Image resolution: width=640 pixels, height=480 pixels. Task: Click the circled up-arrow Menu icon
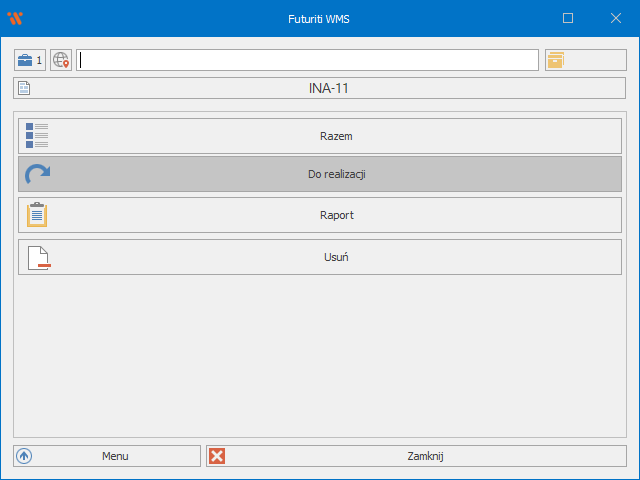(25, 456)
